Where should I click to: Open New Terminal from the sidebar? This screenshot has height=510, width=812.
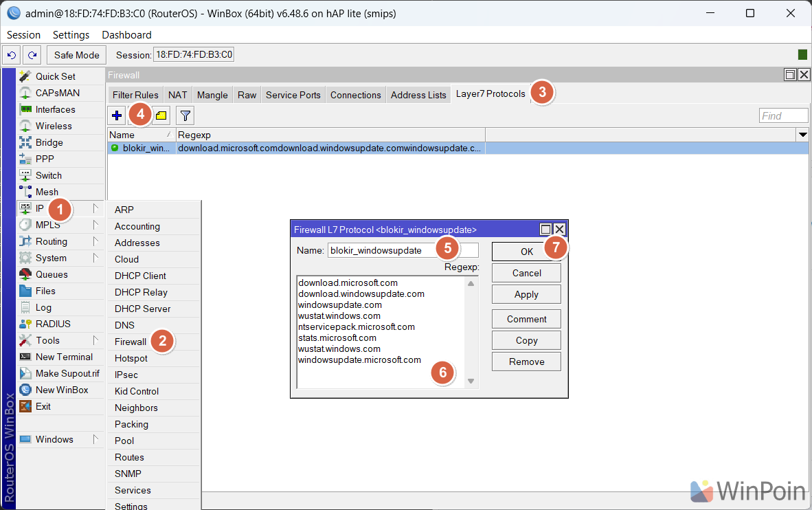click(64, 357)
